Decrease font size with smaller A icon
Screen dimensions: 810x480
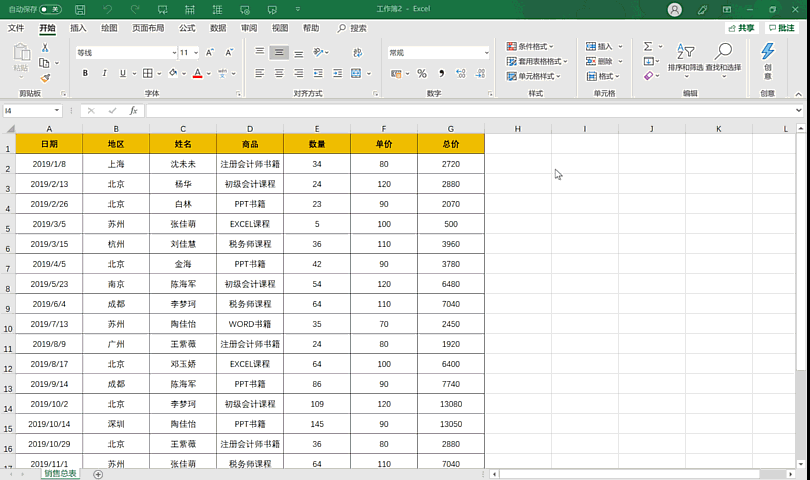[x=229, y=53]
